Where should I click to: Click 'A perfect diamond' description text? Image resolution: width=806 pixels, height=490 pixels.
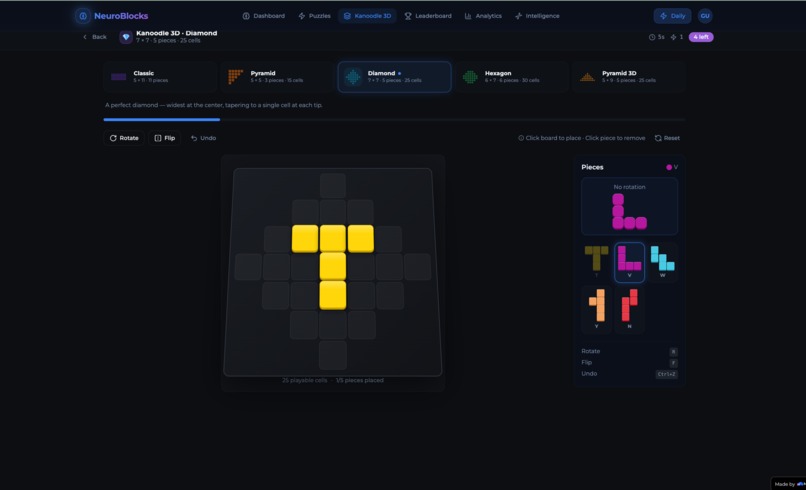[214, 105]
